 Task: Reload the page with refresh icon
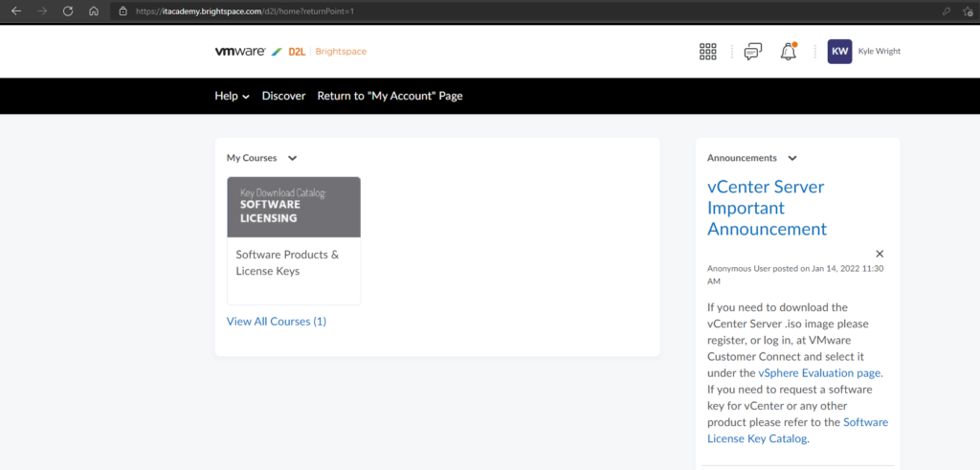pos(68,11)
